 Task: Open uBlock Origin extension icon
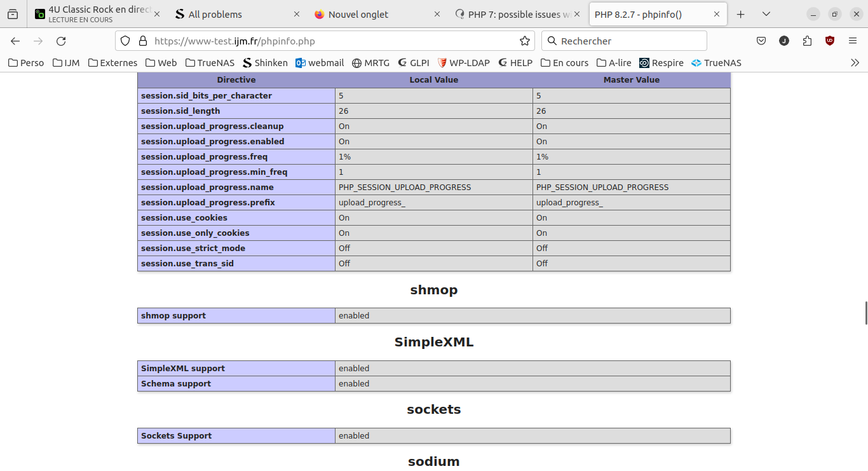click(830, 41)
